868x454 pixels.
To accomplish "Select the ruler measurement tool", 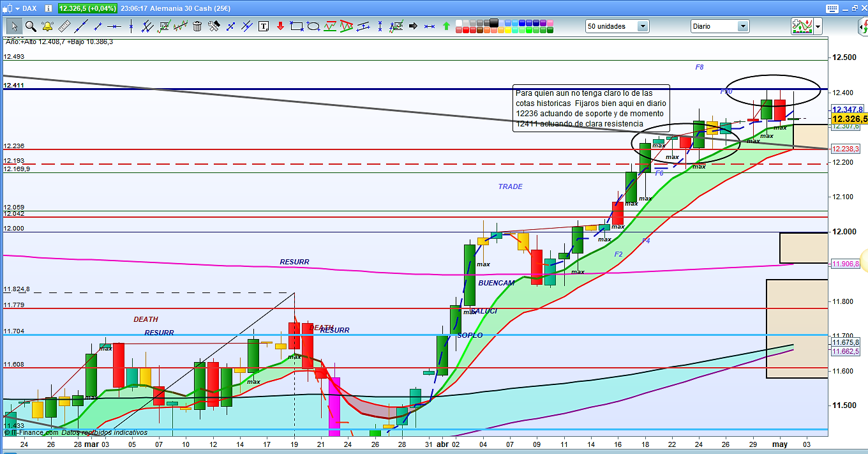I will (64, 26).
